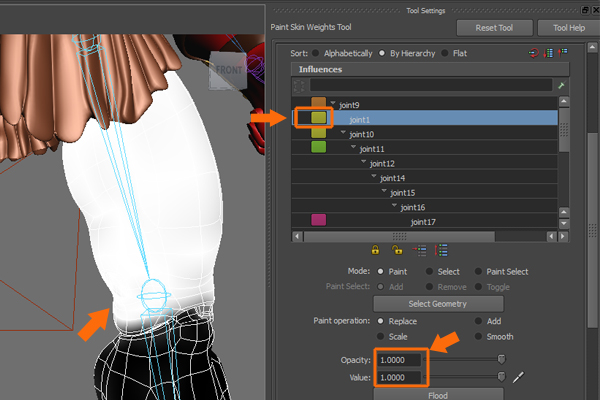Set Mode to Paint
600x400 pixels.
(380, 271)
